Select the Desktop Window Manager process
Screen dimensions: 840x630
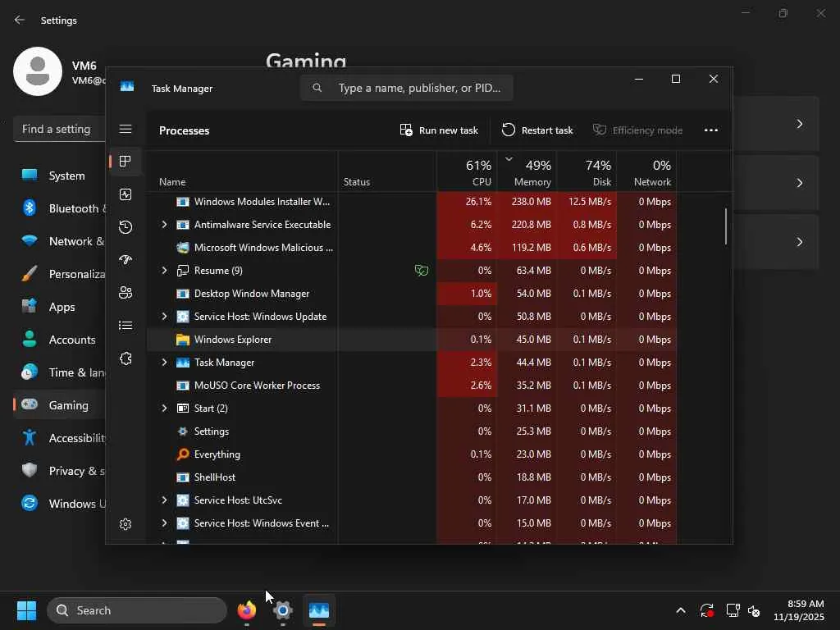[x=412, y=294]
